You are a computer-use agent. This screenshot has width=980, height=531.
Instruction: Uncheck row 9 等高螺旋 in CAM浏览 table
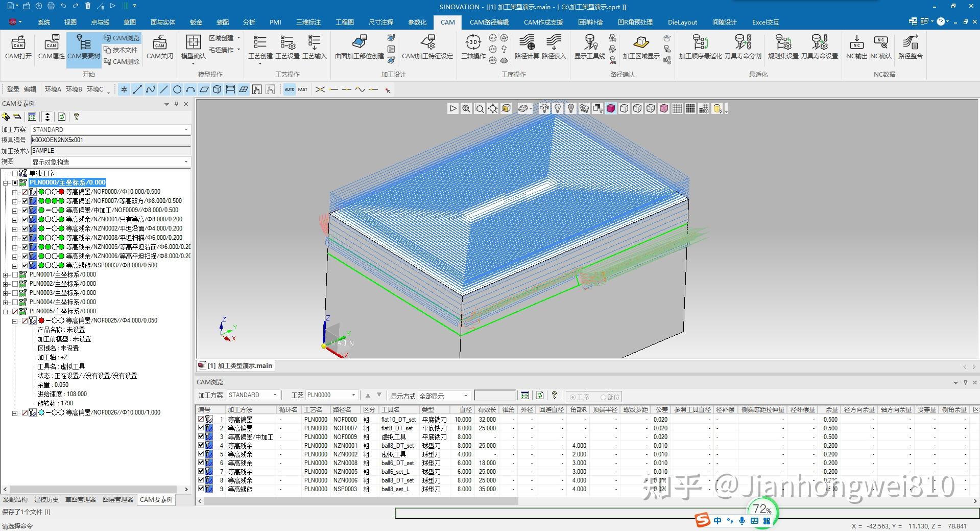(201, 489)
